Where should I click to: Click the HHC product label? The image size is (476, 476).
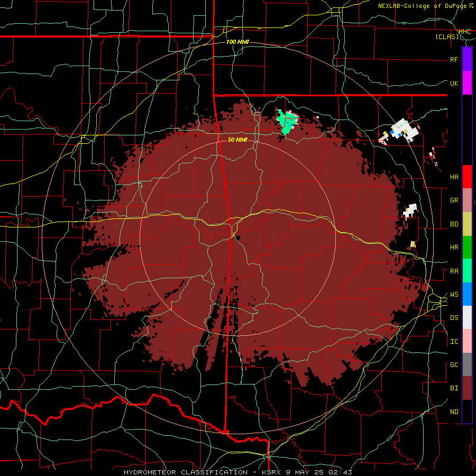[x=464, y=32]
